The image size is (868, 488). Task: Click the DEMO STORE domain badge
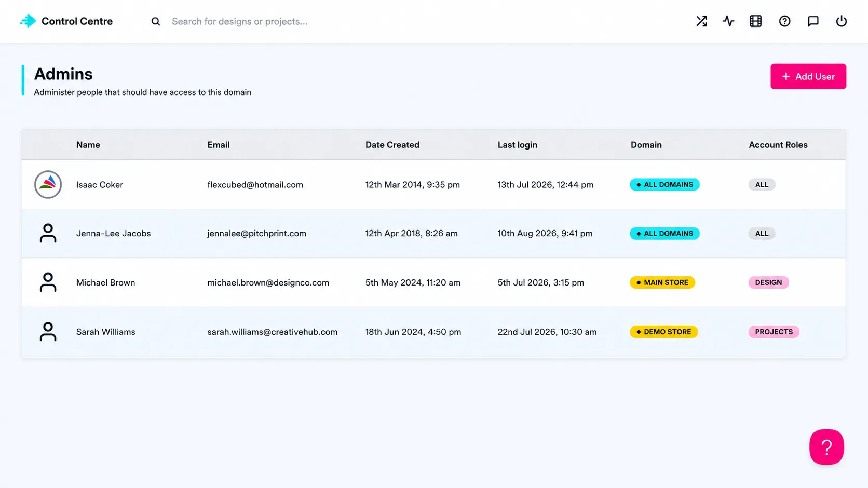[x=664, y=332]
